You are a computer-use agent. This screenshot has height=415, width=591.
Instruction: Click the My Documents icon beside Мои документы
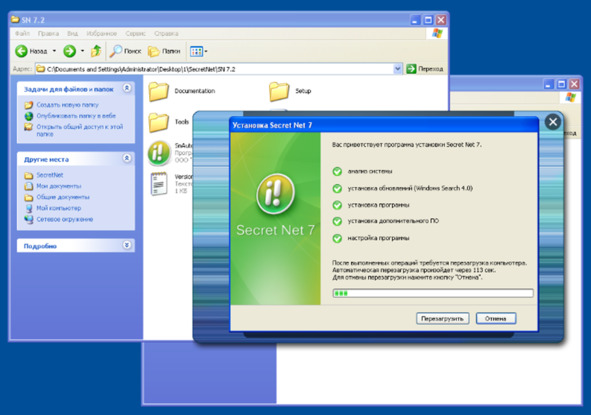tap(29, 186)
